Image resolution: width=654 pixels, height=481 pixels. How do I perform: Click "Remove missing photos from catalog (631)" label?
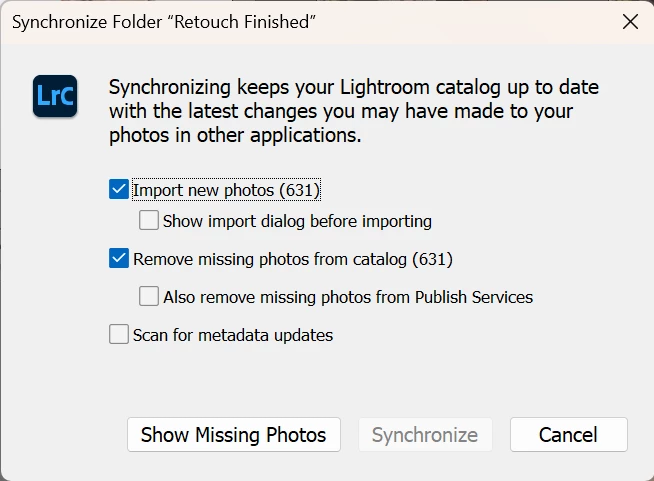pos(270,259)
